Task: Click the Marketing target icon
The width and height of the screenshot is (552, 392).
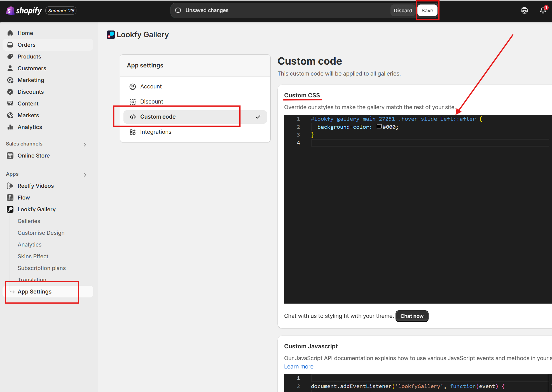Action: [x=10, y=80]
